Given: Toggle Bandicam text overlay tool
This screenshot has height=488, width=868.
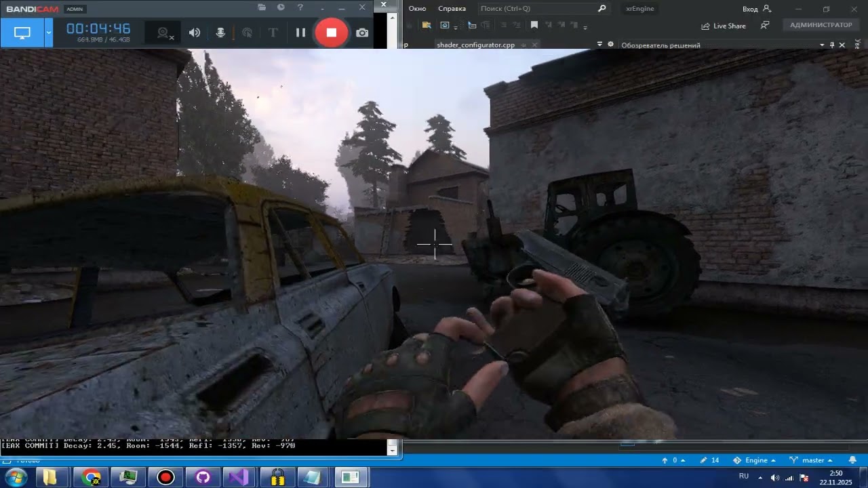Looking at the screenshot, I should coord(273,33).
